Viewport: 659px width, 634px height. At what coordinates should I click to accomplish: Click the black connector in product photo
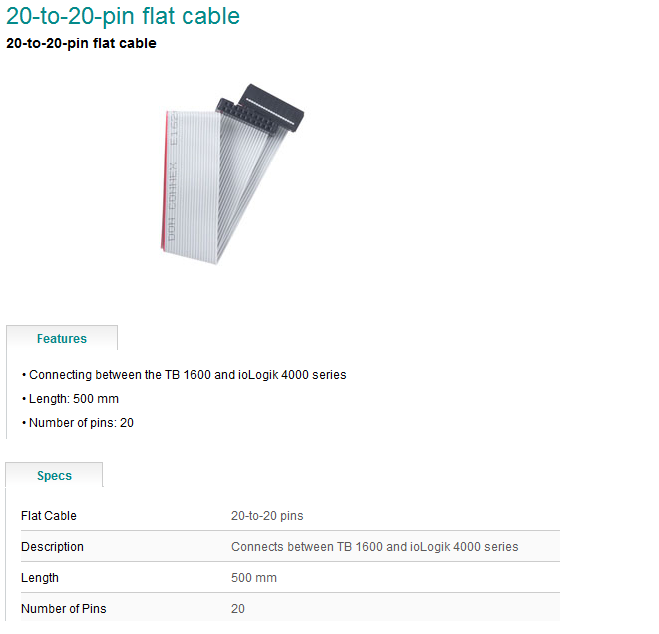coord(261,110)
